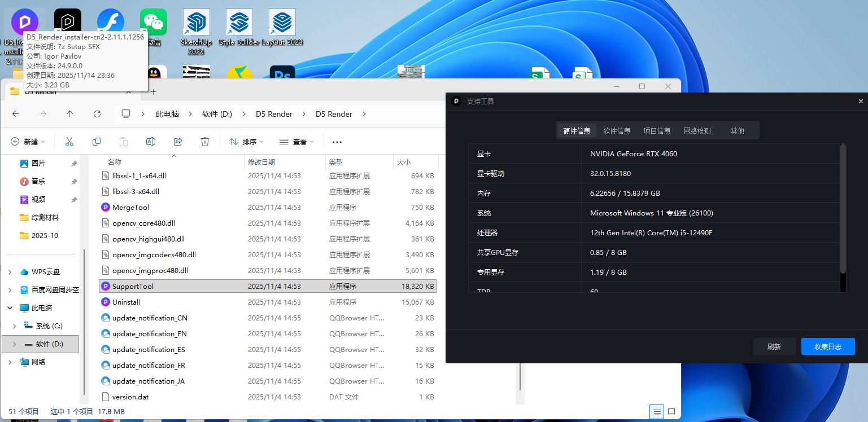868x422 pixels.
Task: Select the MergeTool application file
Action: (130, 208)
